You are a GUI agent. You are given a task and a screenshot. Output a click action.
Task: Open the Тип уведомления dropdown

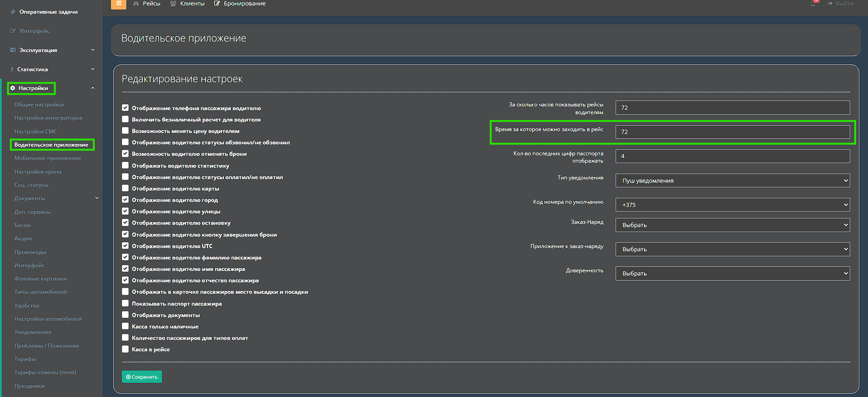point(732,180)
